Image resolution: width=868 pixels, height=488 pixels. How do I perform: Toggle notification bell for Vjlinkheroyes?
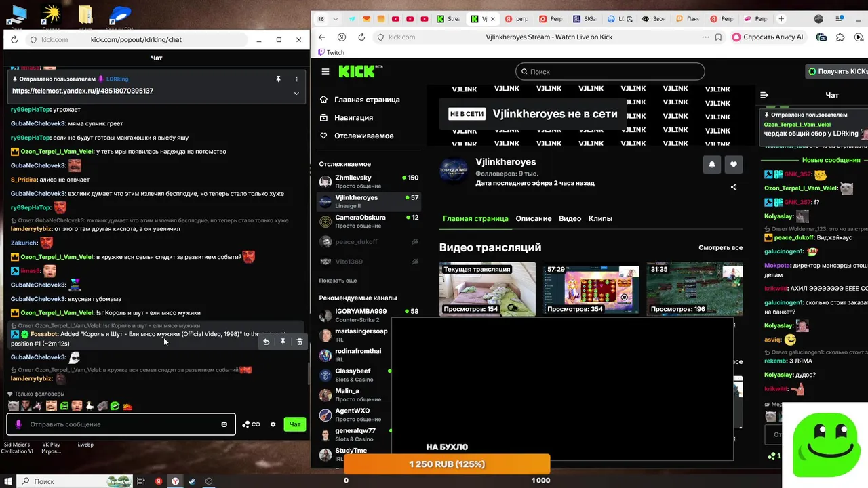712,165
